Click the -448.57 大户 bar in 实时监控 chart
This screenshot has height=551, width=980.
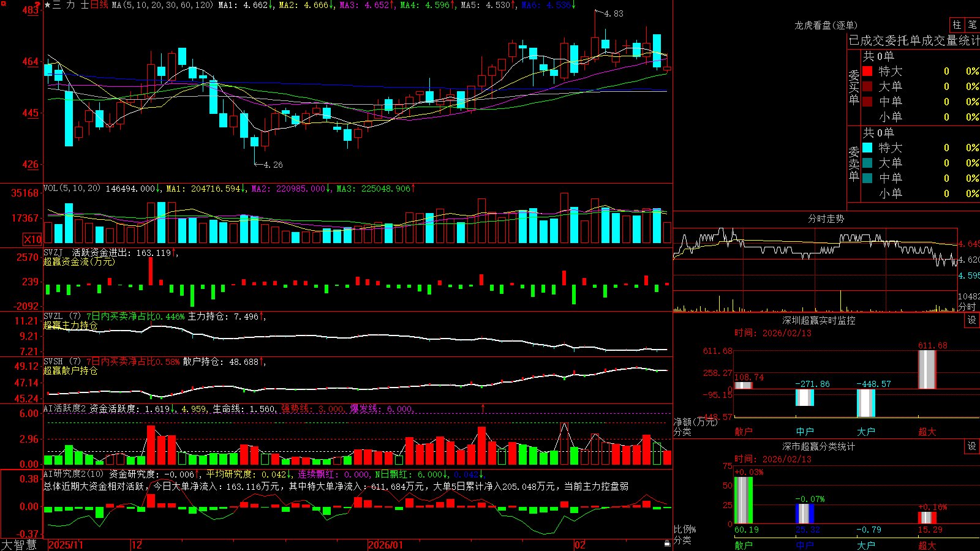pyautogui.click(x=866, y=403)
